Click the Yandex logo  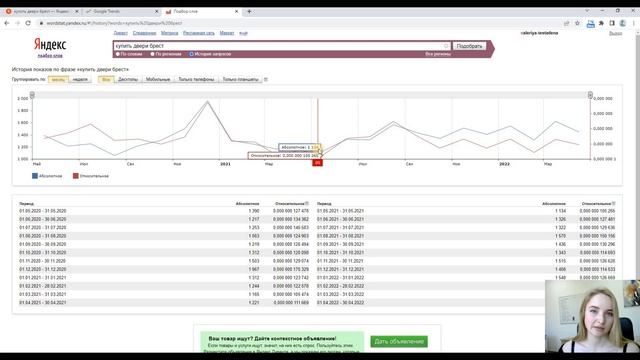point(50,44)
